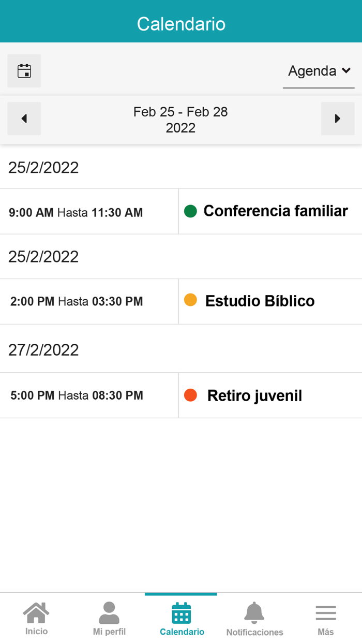This screenshot has width=362, height=644.
Task: Click the green dot for Conferencia familiar
Action: tap(190, 211)
